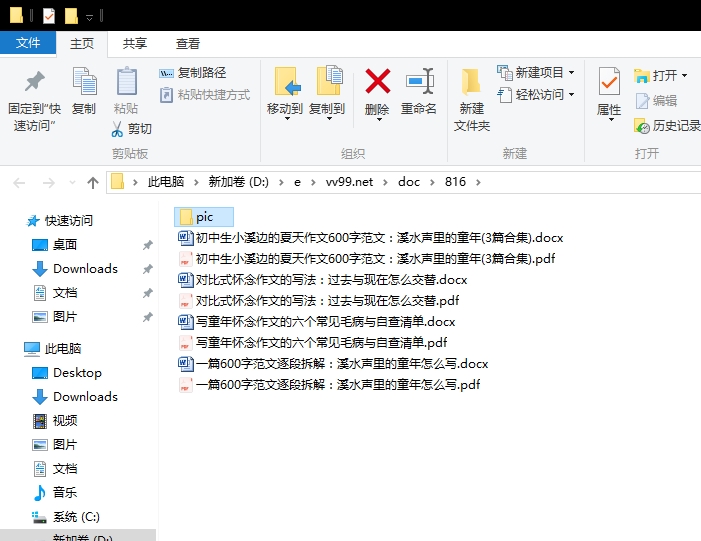The height and width of the screenshot is (541, 701).
Task: Open Customize Quick Access Toolbar dropdown
Action: [89, 17]
